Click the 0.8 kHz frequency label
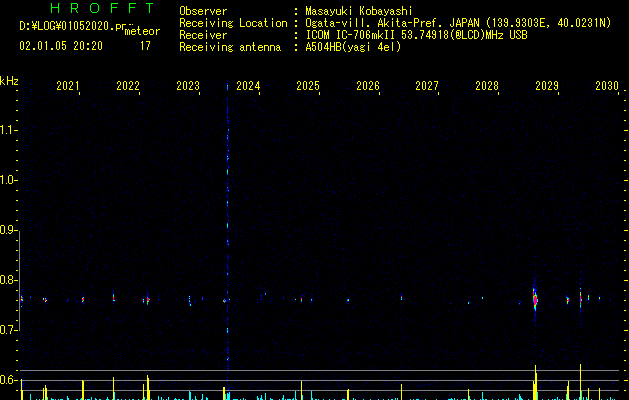Image resolution: width=629 pixels, height=400 pixels. (x=8, y=280)
